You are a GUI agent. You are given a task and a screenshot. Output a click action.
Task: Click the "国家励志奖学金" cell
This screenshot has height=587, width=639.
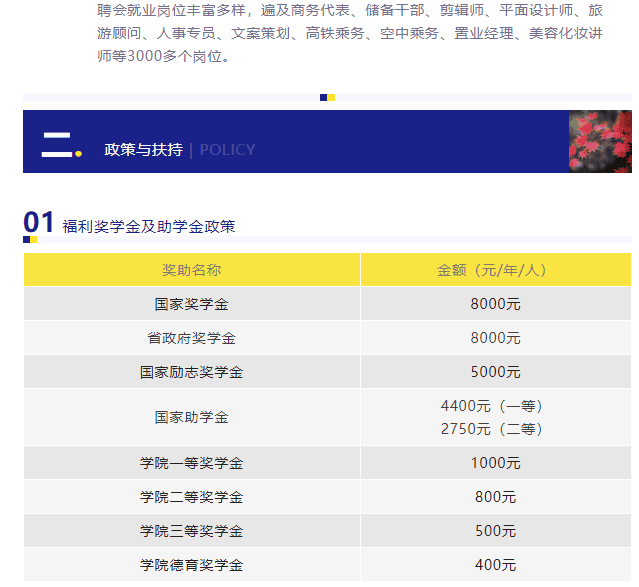pyautogui.click(x=192, y=372)
